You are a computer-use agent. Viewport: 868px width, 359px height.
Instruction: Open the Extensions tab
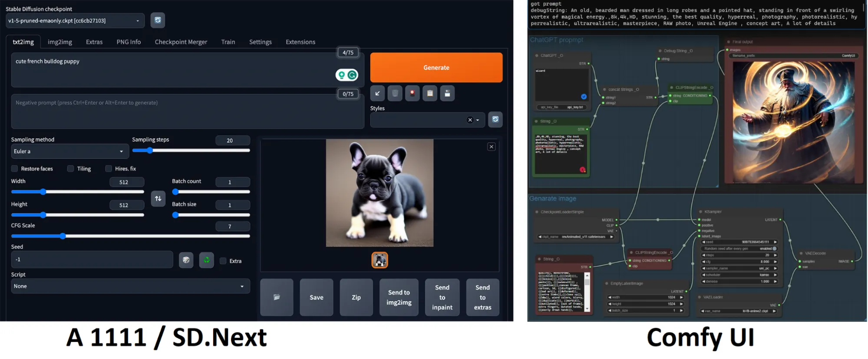click(300, 42)
